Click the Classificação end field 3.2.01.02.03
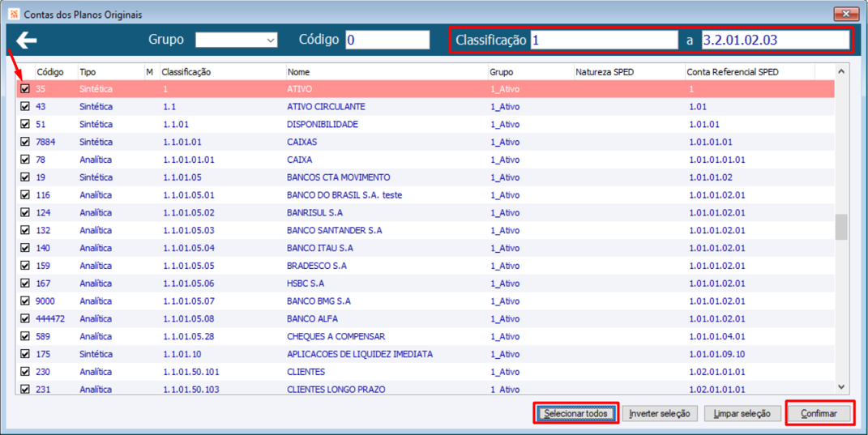This screenshot has height=435, width=868. tap(776, 40)
